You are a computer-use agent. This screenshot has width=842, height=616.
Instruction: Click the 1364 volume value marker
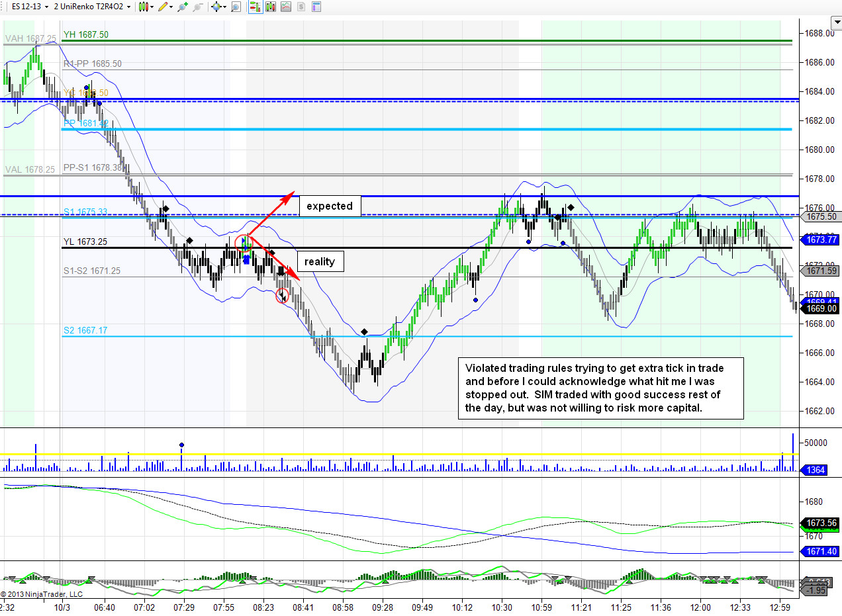[x=813, y=470]
